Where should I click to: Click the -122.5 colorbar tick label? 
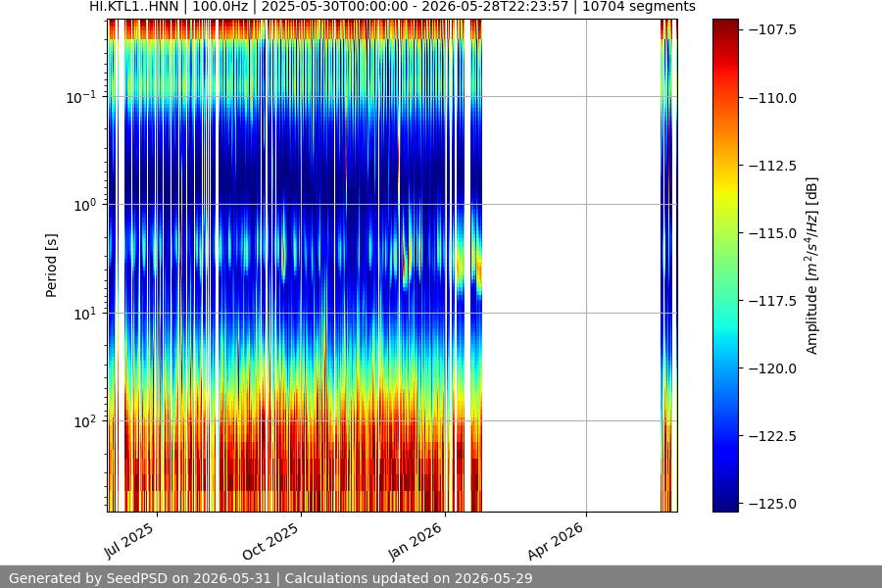773,436
